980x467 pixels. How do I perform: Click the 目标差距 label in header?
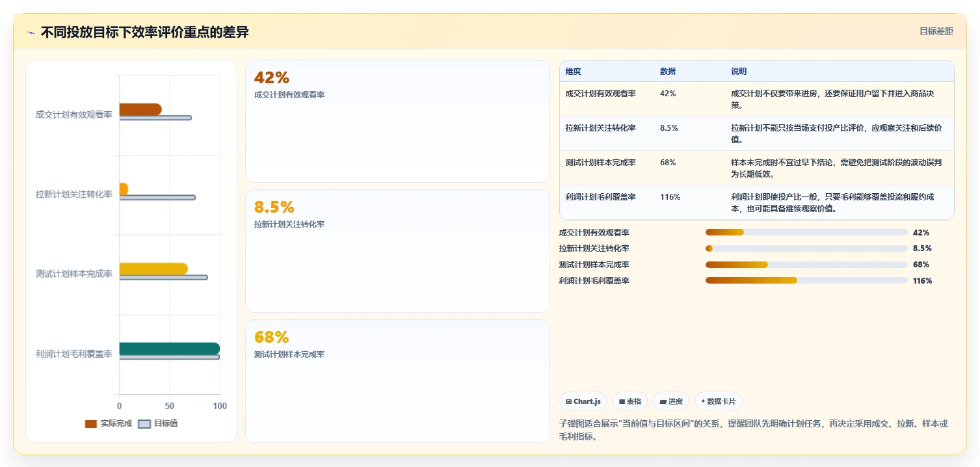(936, 31)
